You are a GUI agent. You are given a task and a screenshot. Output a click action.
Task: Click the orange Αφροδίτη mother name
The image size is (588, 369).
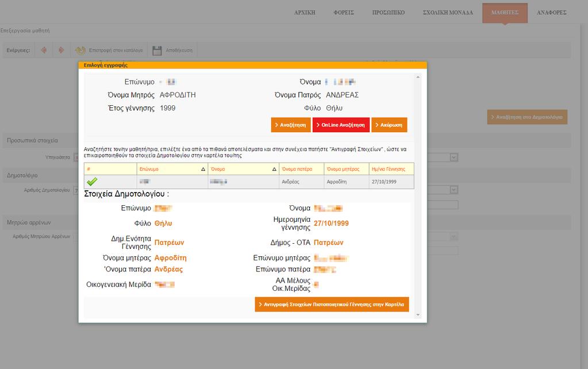(x=171, y=258)
